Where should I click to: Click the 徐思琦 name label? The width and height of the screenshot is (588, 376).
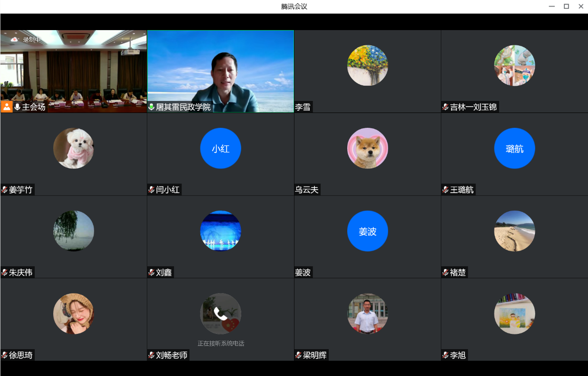21,356
